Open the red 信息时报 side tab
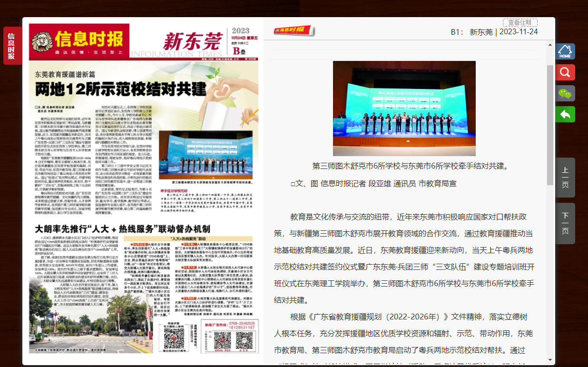Screen dimensions: 588x367 pos(11,46)
